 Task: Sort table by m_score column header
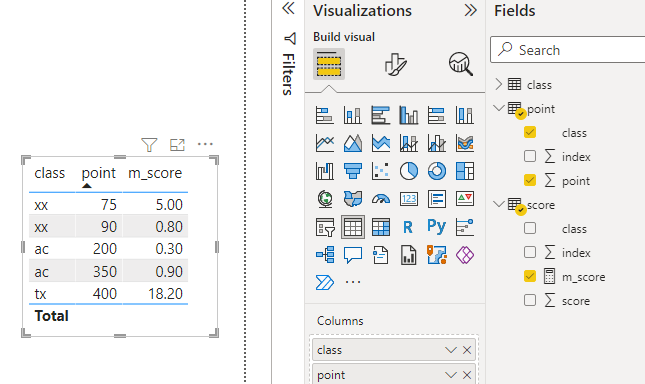(x=155, y=173)
